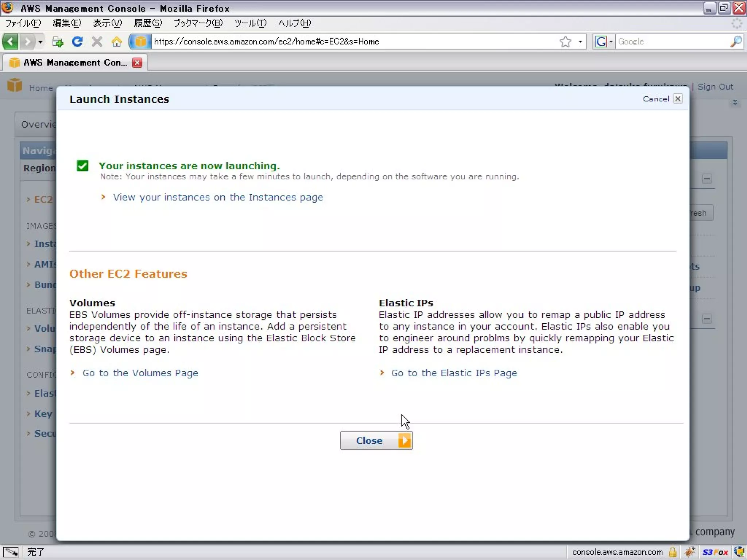Image resolution: width=747 pixels, height=560 pixels.
Task: Click the status bar lock security icon
Action: click(673, 552)
